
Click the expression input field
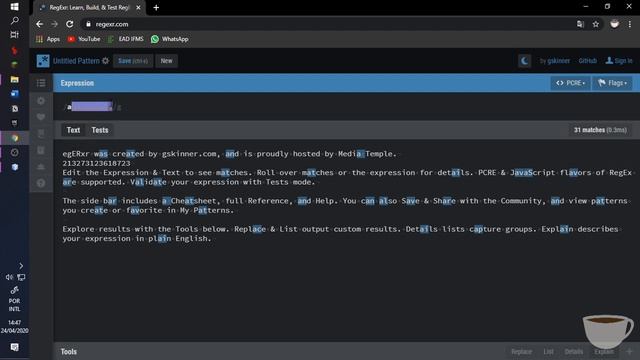(x=346, y=107)
